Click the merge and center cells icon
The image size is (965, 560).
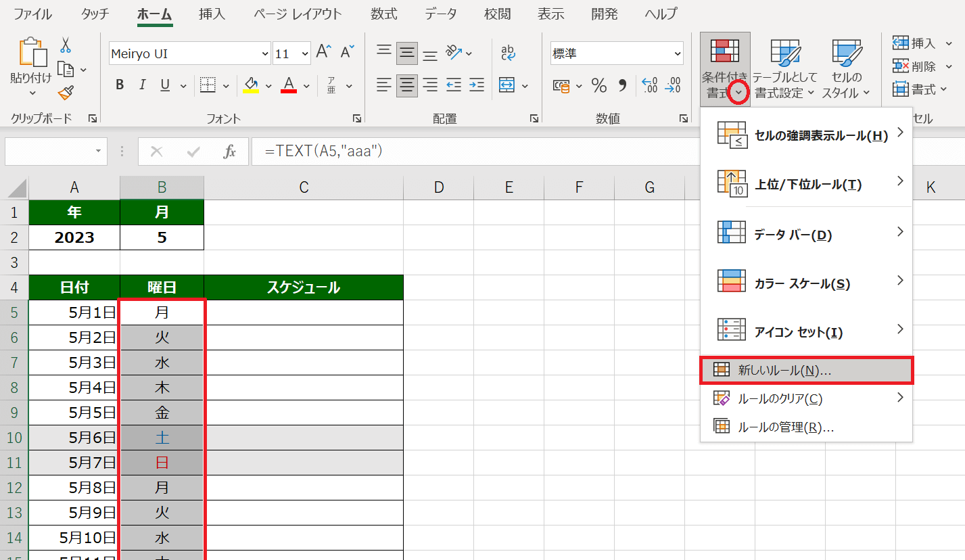pyautogui.click(x=507, y=85)
